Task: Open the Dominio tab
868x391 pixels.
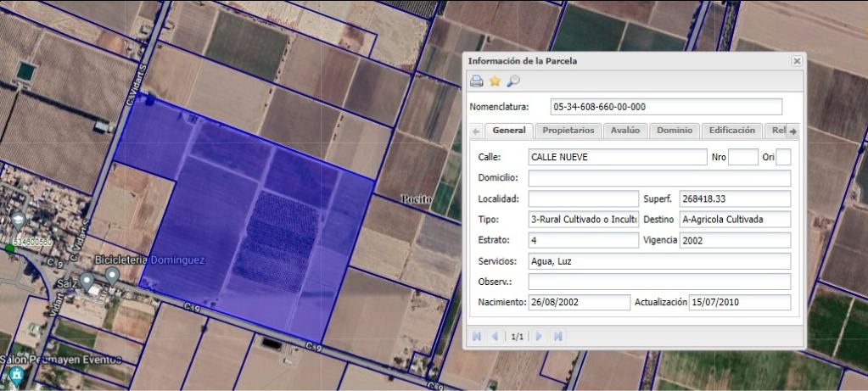Action: (675, 131)
